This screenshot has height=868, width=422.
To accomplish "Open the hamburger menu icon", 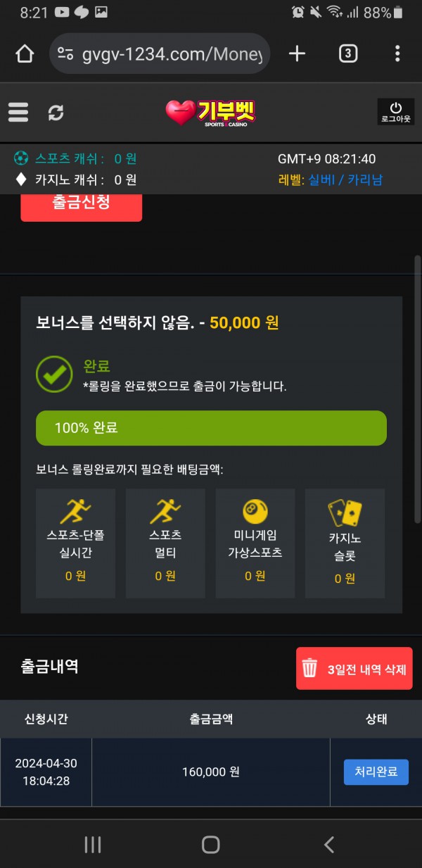I will [x=18, y=112].
